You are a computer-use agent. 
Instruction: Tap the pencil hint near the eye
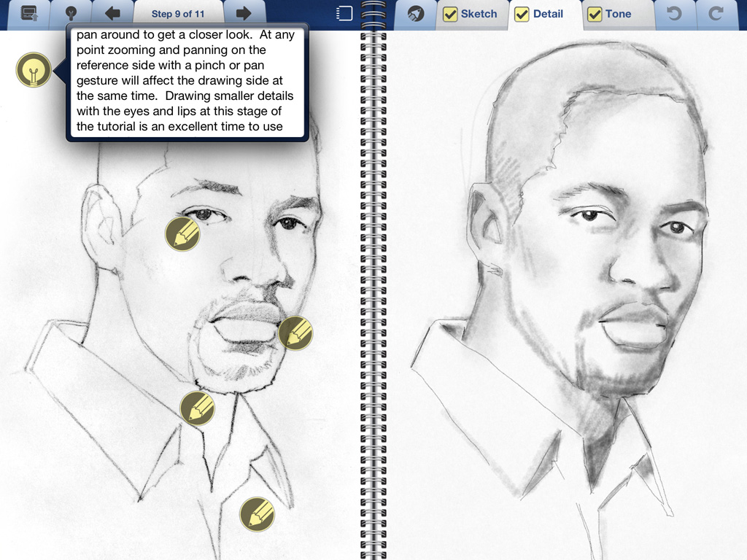click(182, 234)
